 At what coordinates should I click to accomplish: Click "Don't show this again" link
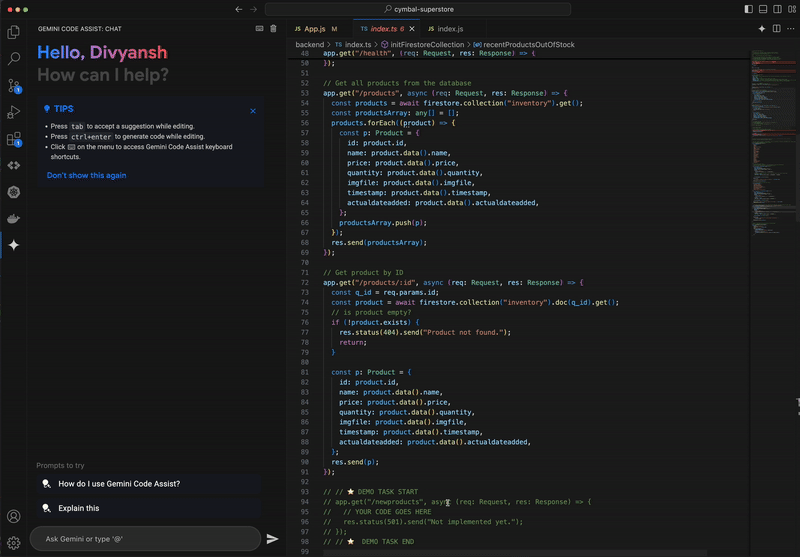(x=87, y=175)
